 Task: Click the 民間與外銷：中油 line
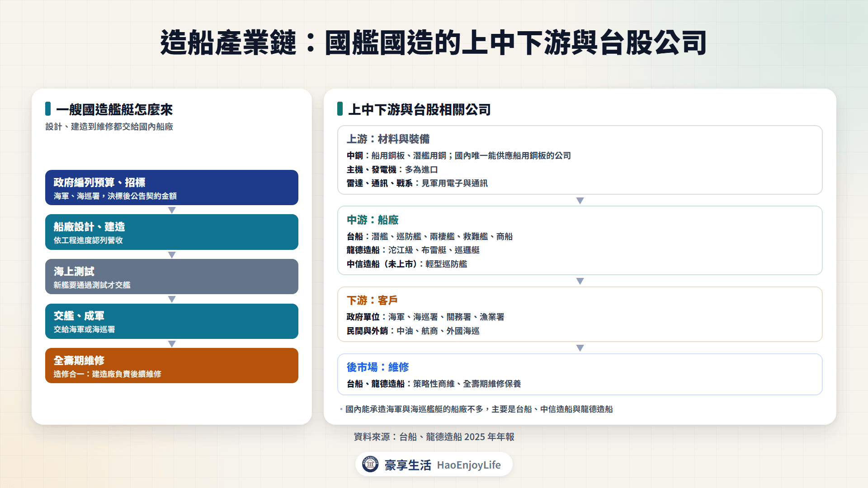[413, 331]
